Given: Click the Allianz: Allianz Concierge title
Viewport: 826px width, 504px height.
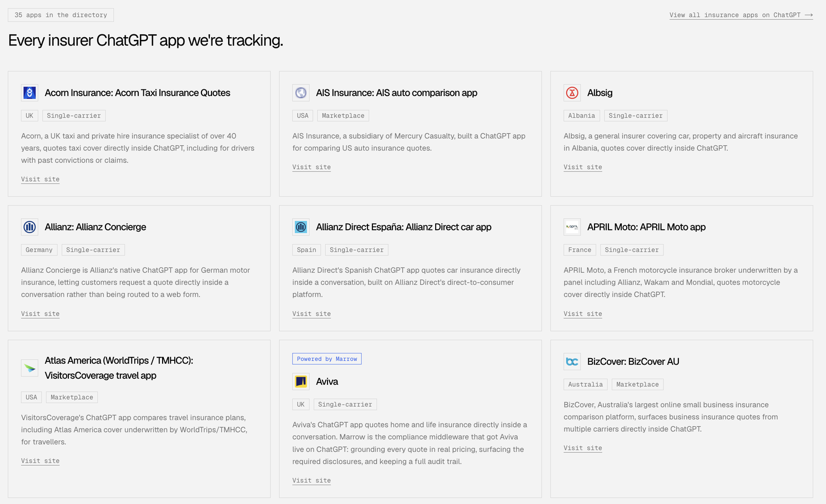Looking at the screenshot, I should (x=95, y=227).
